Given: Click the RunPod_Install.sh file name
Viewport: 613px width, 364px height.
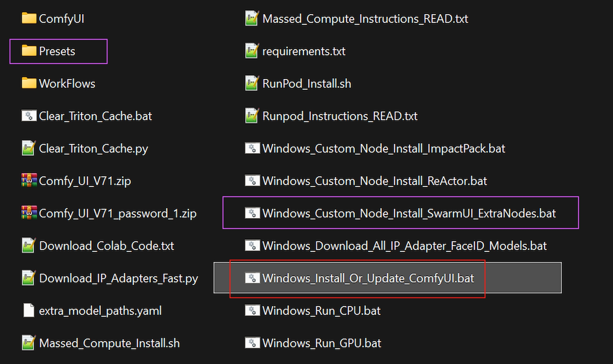Looking at the screenshot, I should 307,84.
